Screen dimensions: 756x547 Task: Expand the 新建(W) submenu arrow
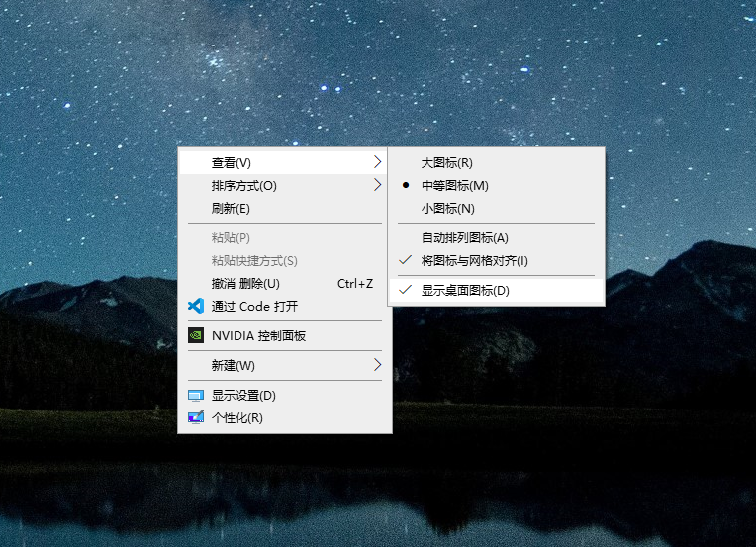pos(378,365)
